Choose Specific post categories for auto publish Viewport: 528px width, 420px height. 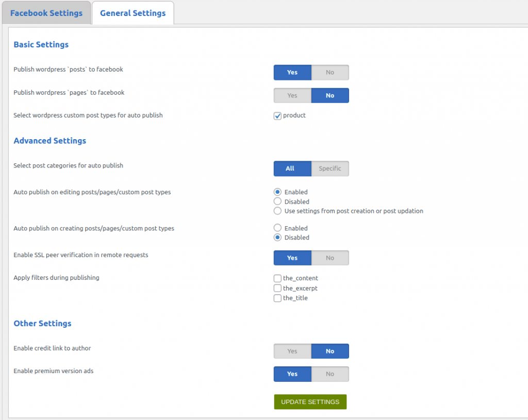coord(330,169)
